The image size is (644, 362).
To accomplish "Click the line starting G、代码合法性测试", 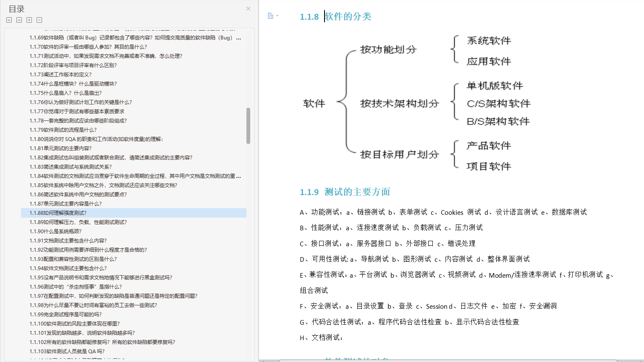I will point(409,322).
